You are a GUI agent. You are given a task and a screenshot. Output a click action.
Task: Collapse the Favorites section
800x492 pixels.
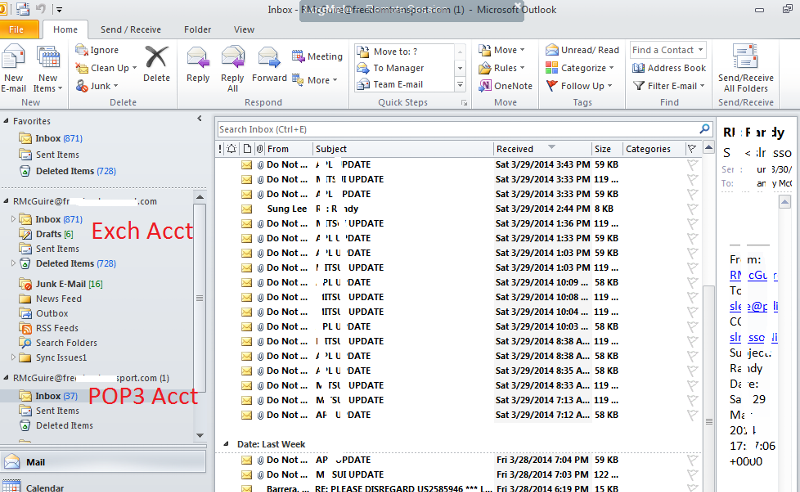[x=6, y=121]
